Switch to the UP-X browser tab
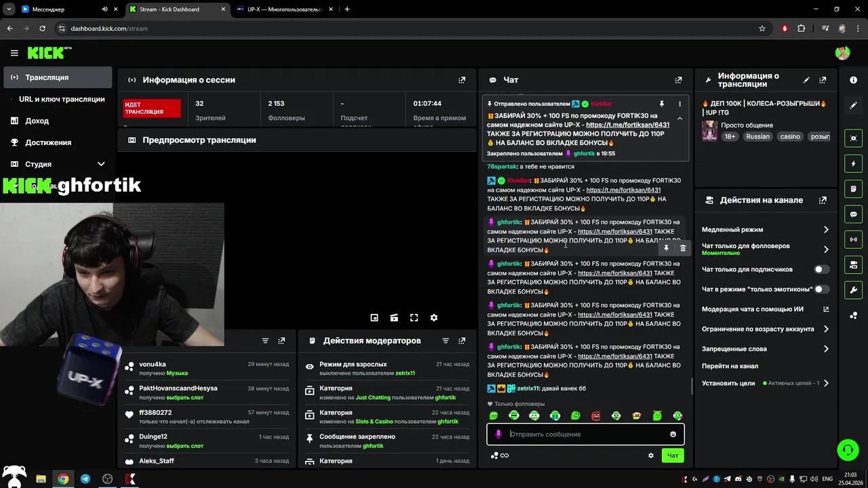The image size is (868, 488). [x=283, y=9]
